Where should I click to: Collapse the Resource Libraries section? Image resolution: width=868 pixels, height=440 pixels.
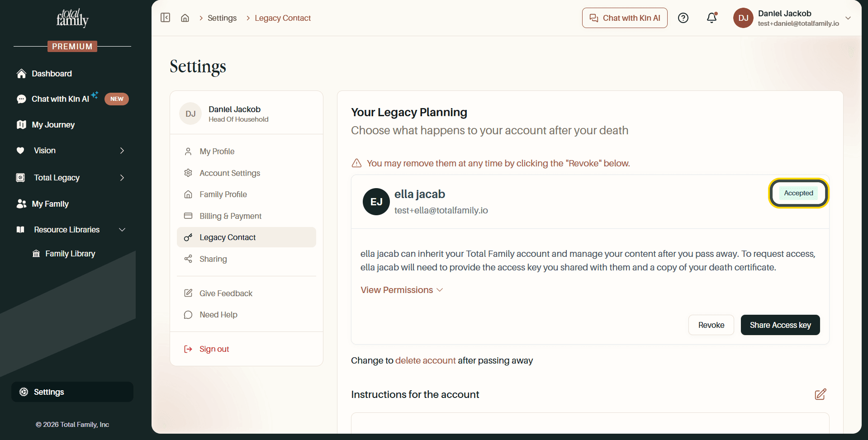[122, 230]
